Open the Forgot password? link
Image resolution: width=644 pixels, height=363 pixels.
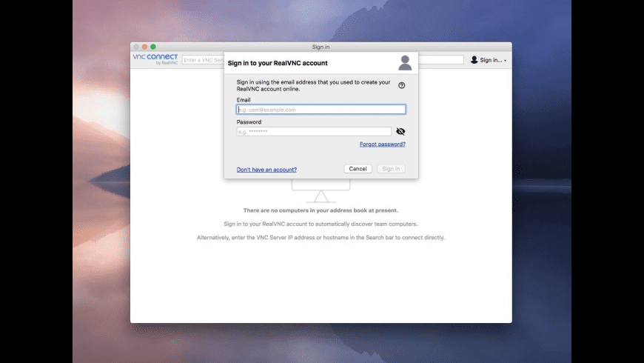coord(383,144)
